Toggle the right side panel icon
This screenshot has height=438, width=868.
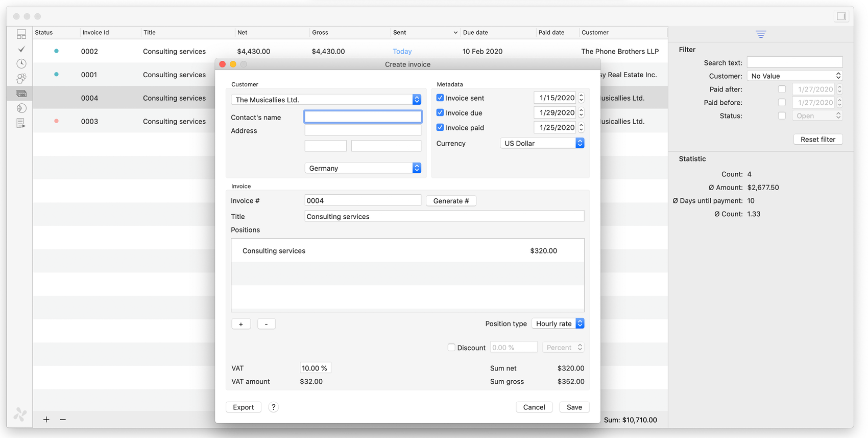[x=841, y=16]
